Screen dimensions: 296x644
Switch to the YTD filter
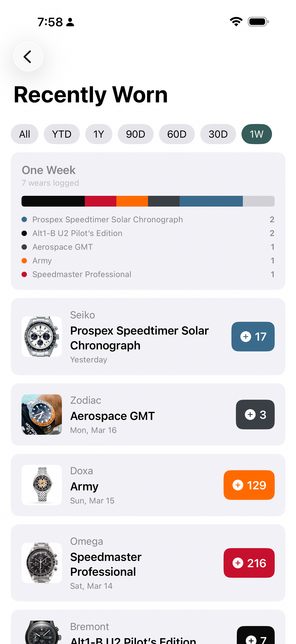pos(62,134)
